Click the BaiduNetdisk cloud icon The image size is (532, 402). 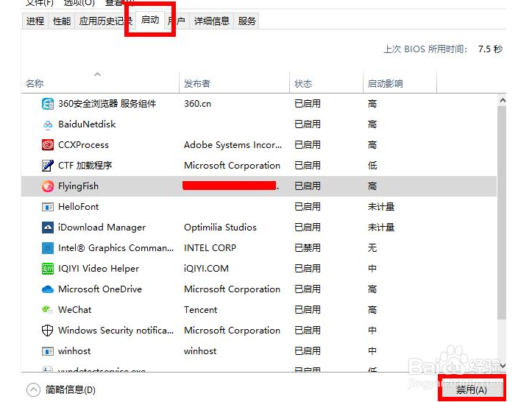48,124
